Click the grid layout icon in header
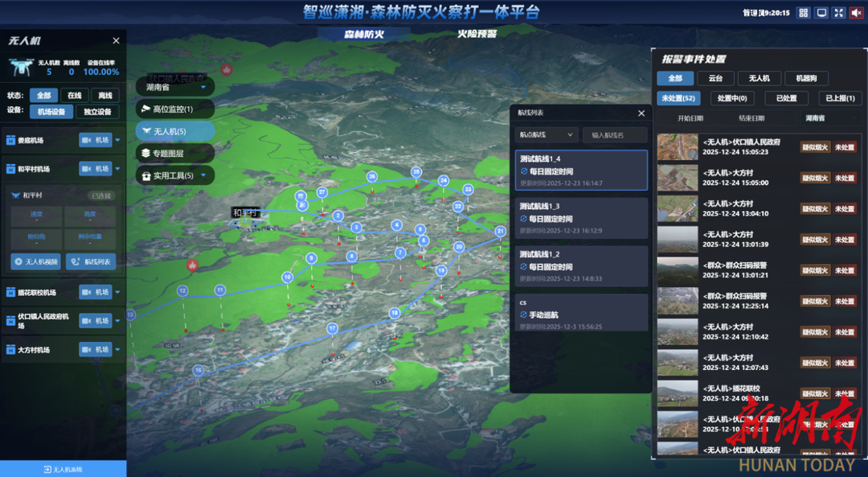The image size is (868, 477). click(804, 13)
